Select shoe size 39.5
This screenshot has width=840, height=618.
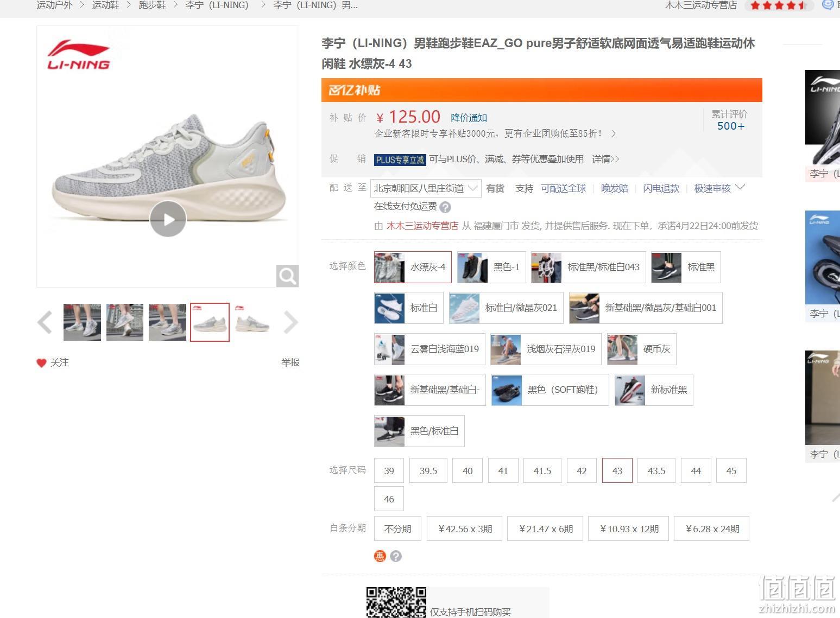428,470
